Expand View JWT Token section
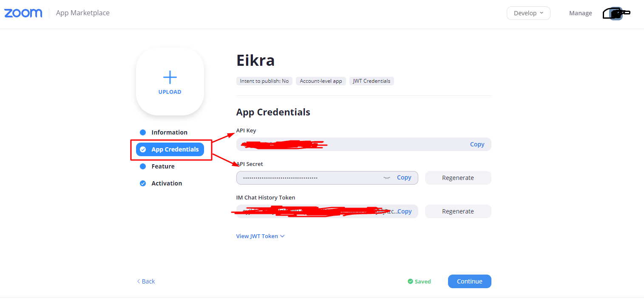The height and width of the screenshot is (306, 644). point(260,236)
